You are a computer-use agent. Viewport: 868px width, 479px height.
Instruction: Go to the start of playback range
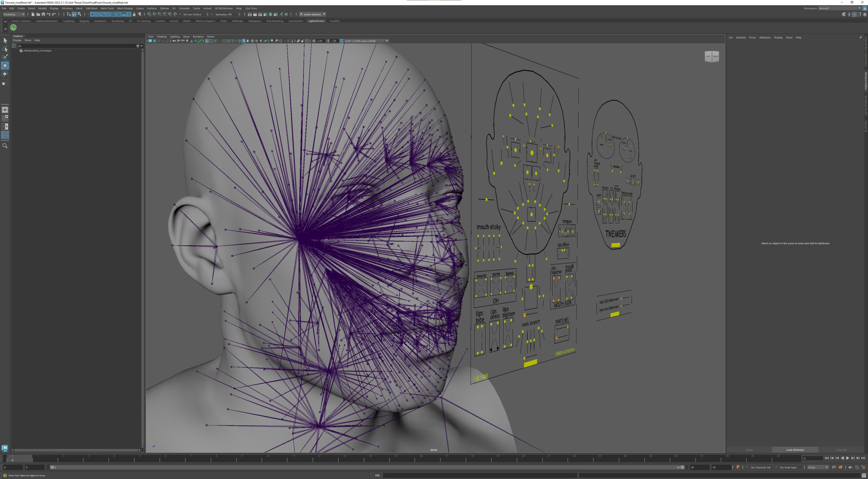[x=827, y=458]
